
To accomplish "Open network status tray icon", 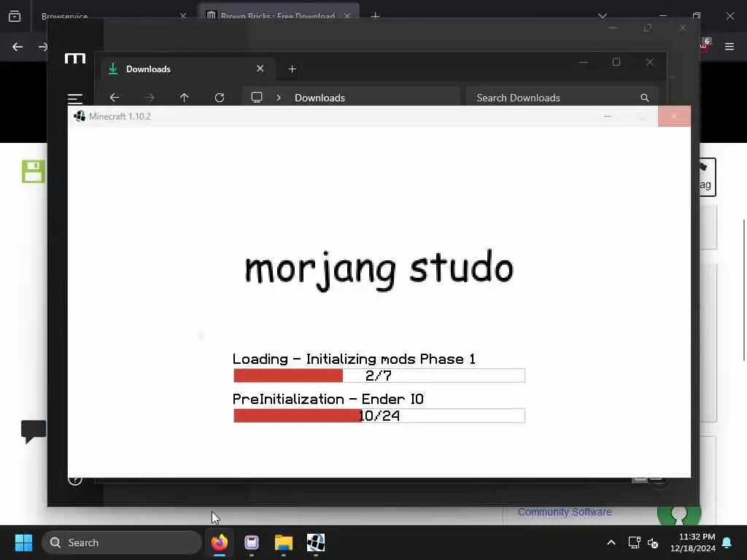I will [634, 542].
